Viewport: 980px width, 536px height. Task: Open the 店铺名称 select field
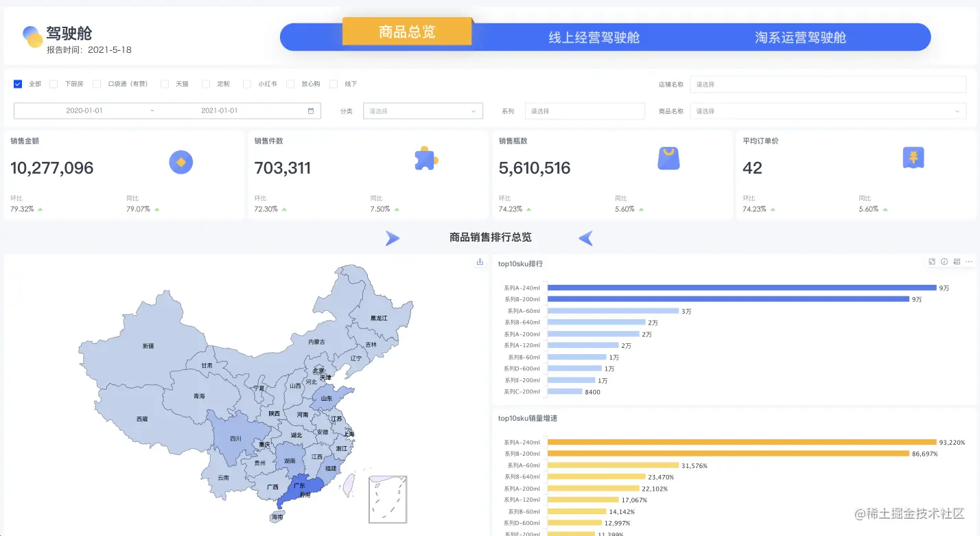pyautogui.click(x=828, y=84)
